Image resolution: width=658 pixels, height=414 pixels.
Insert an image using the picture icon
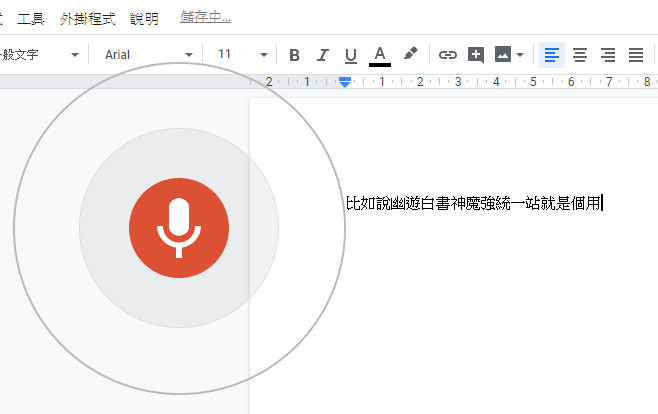point(503,55)
